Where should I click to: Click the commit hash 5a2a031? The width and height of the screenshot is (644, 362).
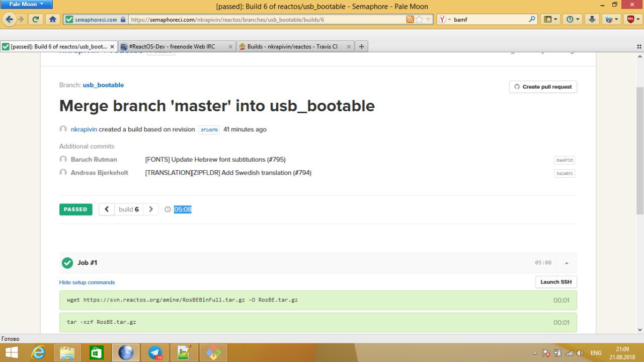(565, 174)
